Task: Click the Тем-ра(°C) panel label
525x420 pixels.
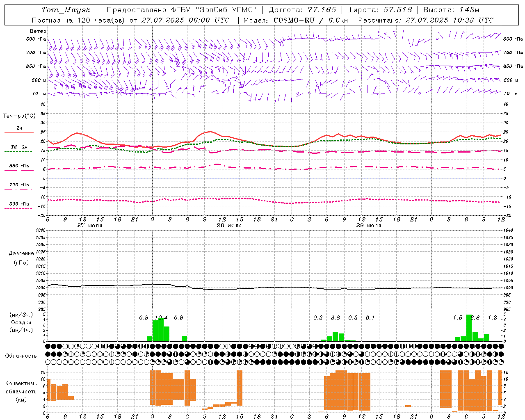Action: (x=19, y=116)
